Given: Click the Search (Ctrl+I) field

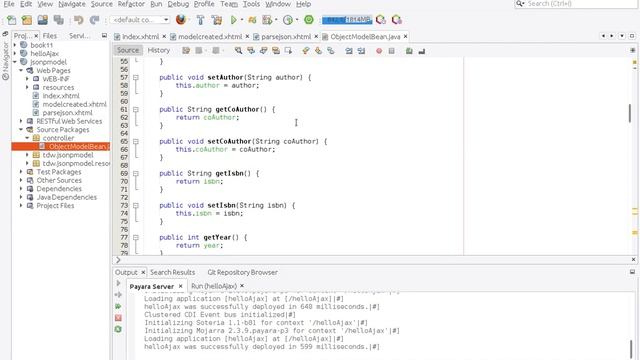Looking at the screenshot, I should [x=577, y=4].
